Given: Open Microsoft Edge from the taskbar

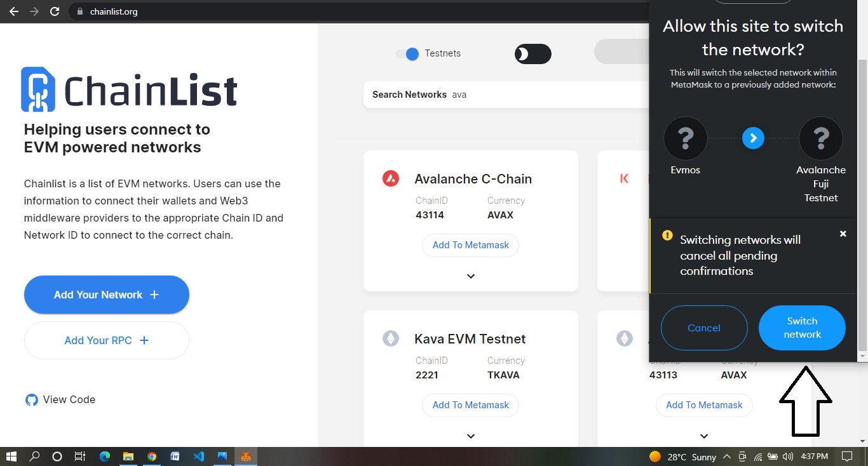Looking at the screenshot, I should (x=105, y=456).
